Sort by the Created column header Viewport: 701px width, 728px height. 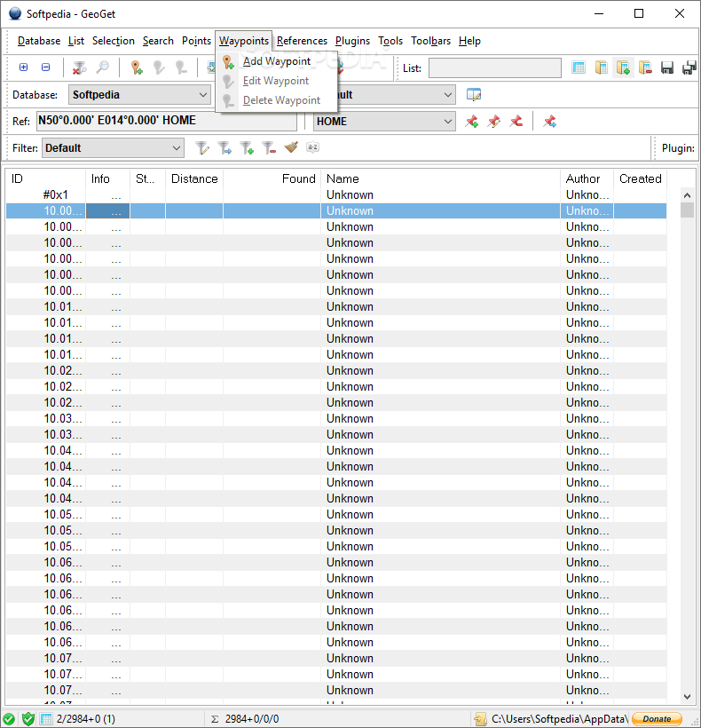(x=641, y=178)
